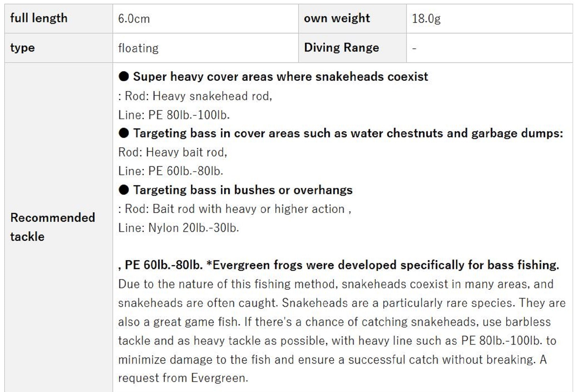Click the bullet before water chestnuts heading
This screenshot has height=392, width=577.
tap(123, 133)
